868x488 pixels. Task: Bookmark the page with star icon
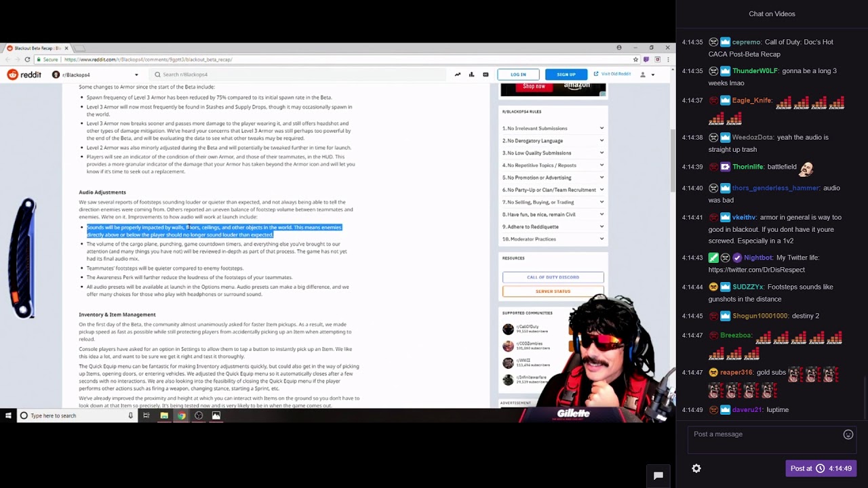[x=635, y=60]
